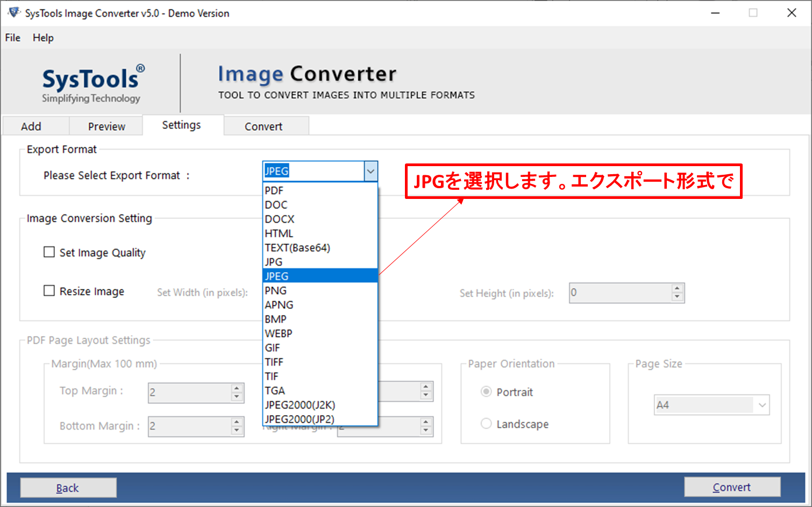Viewport: 812px width, 507px height.
Task: Minimize the Image Converter window
Action: (x=715, y=13)
